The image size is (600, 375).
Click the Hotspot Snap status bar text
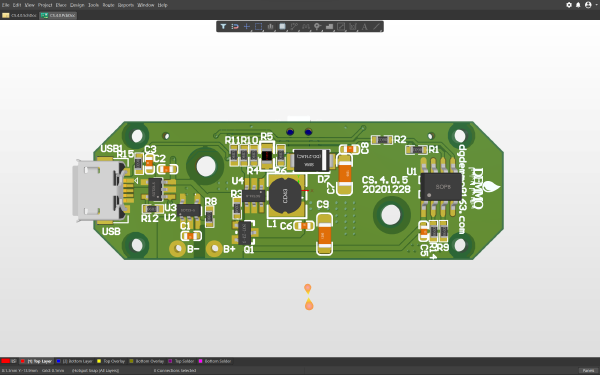96,370
